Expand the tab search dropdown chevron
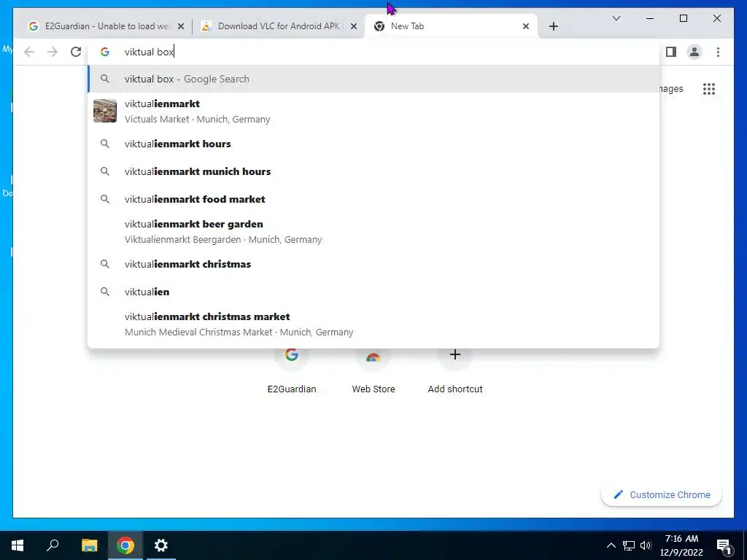The width and height of the screenshot is (747, 560). pos(616,18)
